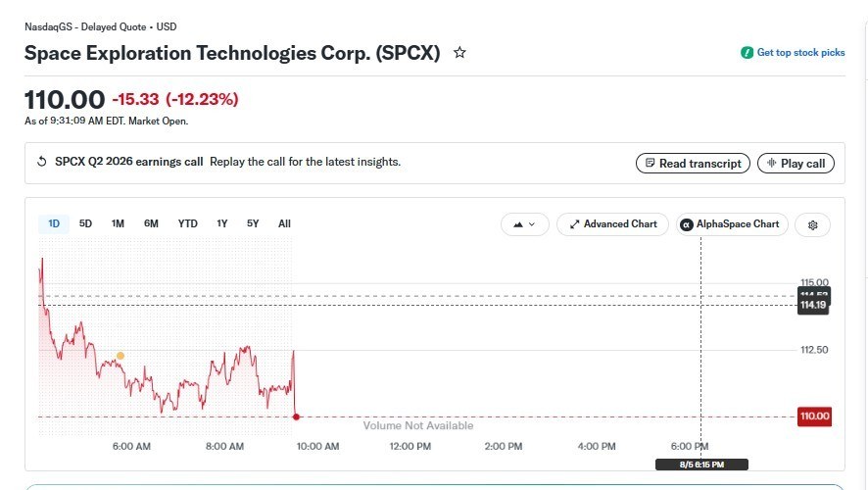Select the 1M chart range

118,223
